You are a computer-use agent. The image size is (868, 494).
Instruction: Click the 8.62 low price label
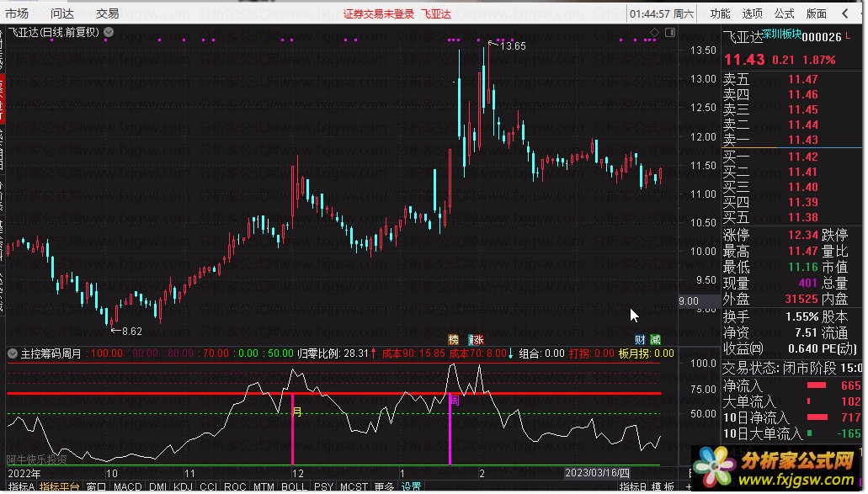point(131,332)
